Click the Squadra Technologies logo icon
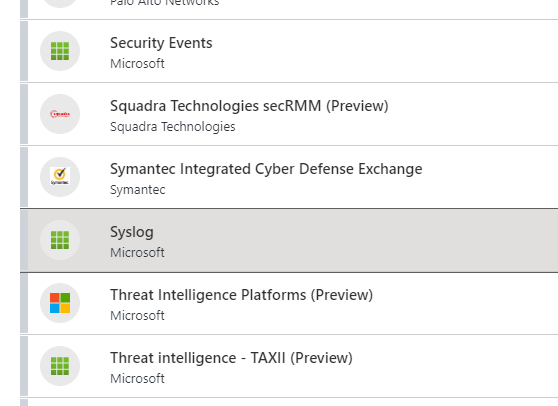 click(x=60, y=114)
